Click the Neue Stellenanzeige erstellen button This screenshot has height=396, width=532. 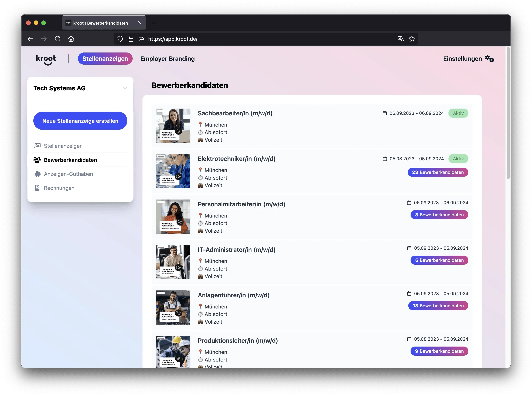80,121
